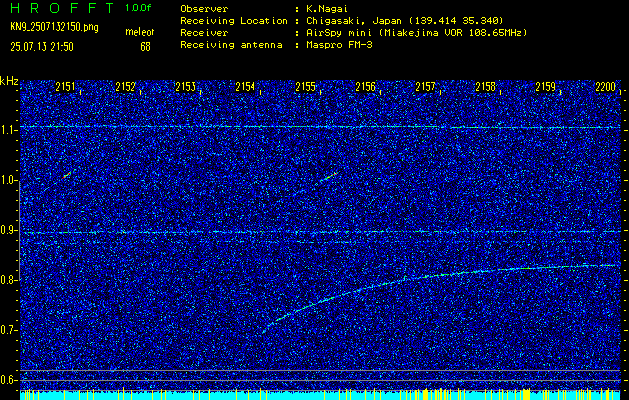Screen dimensions: 629x400
Task: Click observer name K.Nagai
Action: (x=325, y=9)
